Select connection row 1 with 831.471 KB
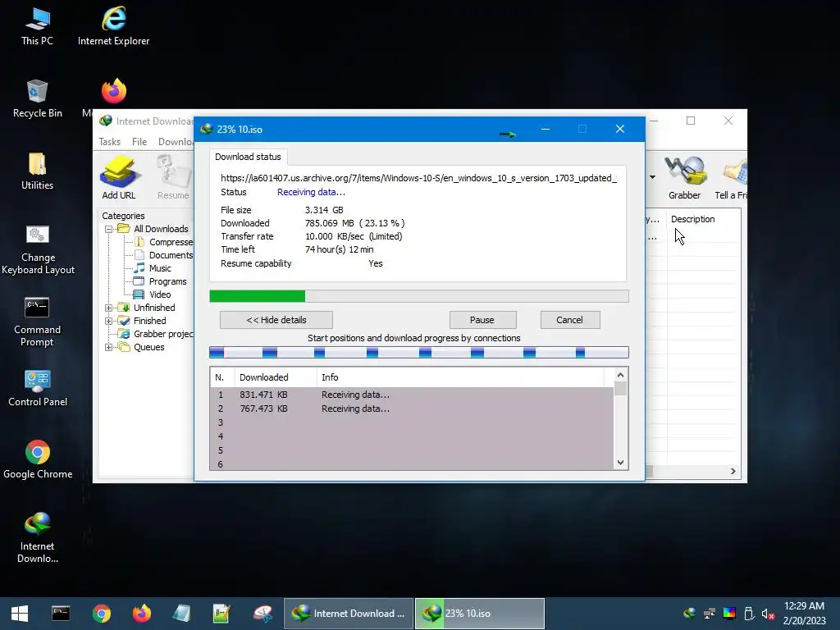The height and width of the screenshot is (630, 840). (412, 395)
